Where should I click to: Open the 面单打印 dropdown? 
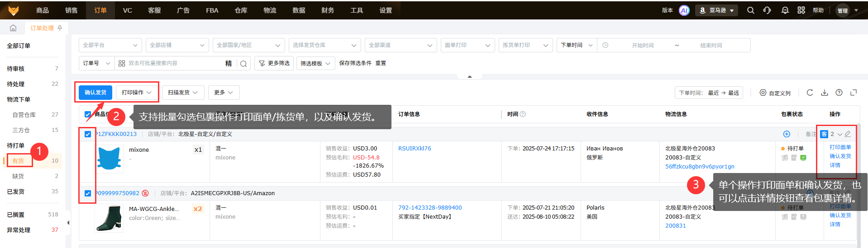click(468, 45)
